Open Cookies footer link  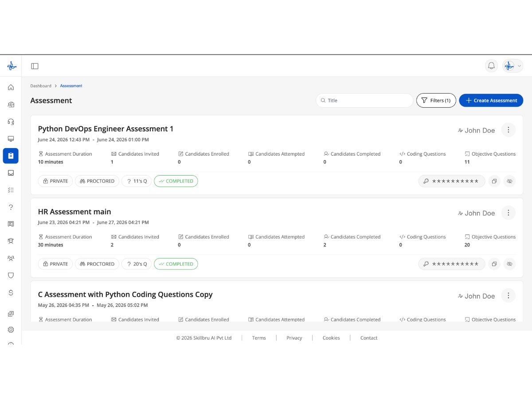331,338
